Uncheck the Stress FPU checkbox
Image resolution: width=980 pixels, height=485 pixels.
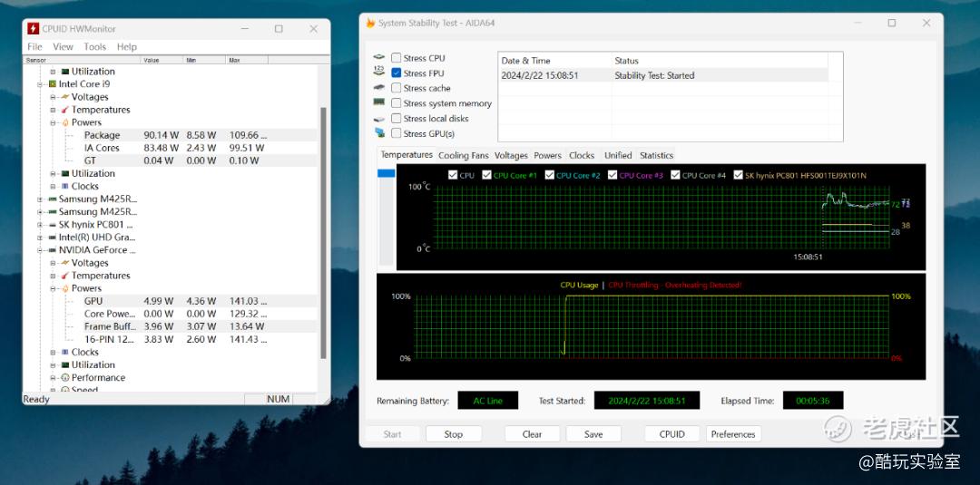397,73
